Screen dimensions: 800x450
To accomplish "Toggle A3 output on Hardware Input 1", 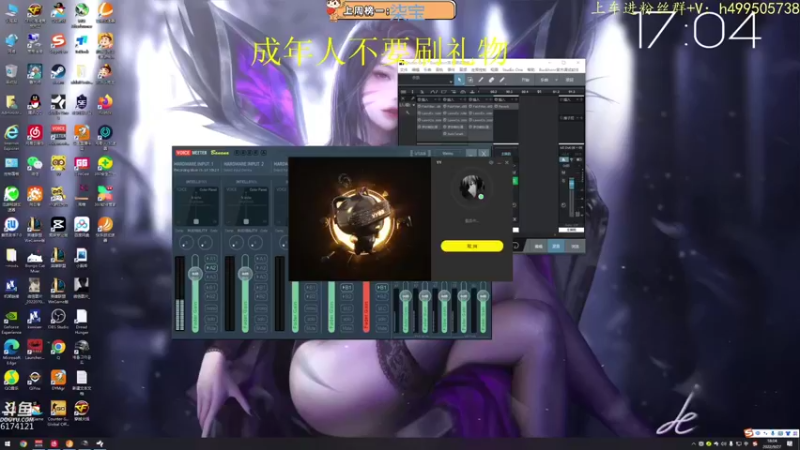I will (x=211, y=277).
